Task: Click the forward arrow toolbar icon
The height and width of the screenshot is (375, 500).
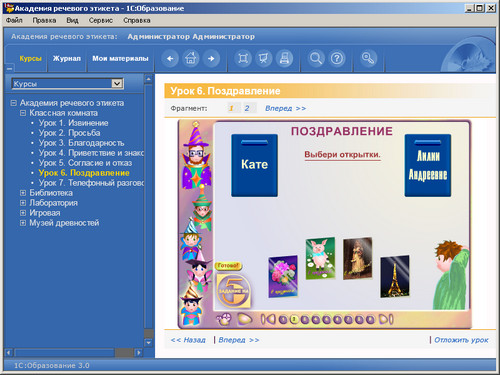Action: (211, 59)
